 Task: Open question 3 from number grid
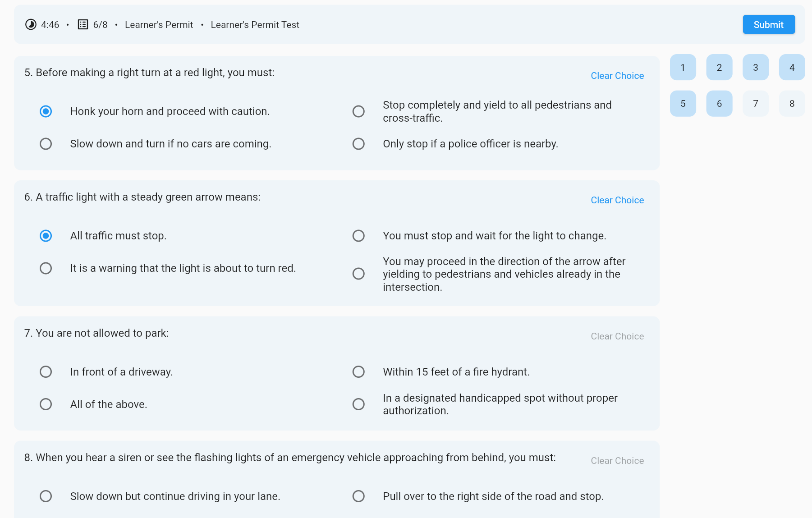click(756, 67)
